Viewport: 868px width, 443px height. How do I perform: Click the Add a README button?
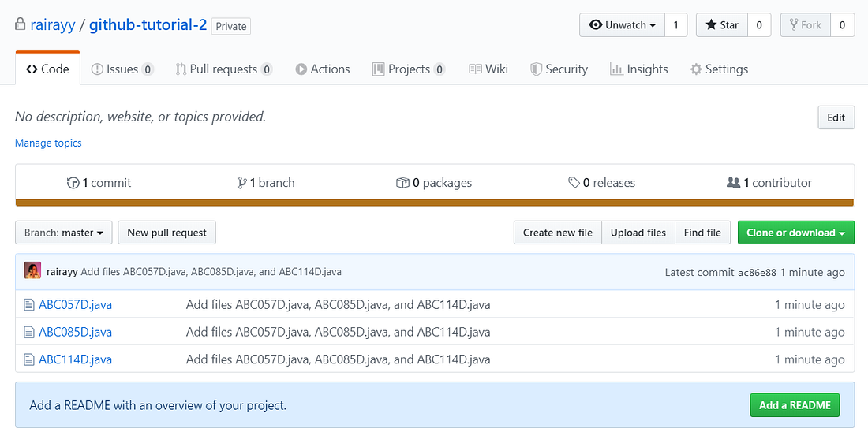pyautogui.click(x=795, y=405)
